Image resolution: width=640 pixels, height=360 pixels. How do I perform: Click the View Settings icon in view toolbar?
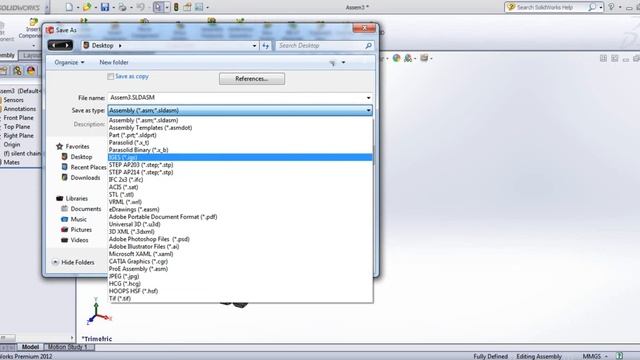(x=424, y=58)
